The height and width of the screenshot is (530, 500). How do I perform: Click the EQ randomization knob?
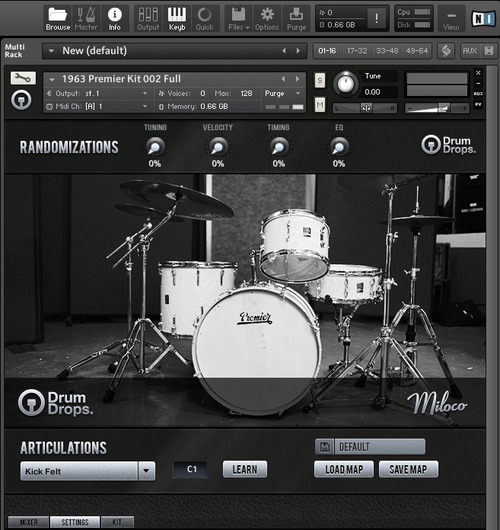339,147
